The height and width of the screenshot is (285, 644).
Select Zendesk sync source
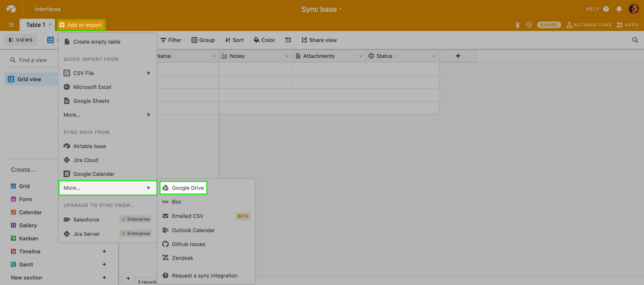point(206,258)
